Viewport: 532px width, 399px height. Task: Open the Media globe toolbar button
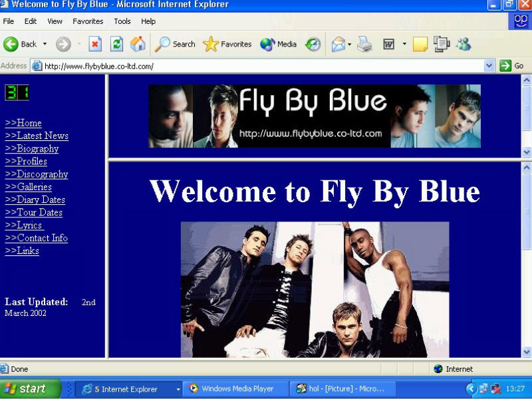click(278, 44)
